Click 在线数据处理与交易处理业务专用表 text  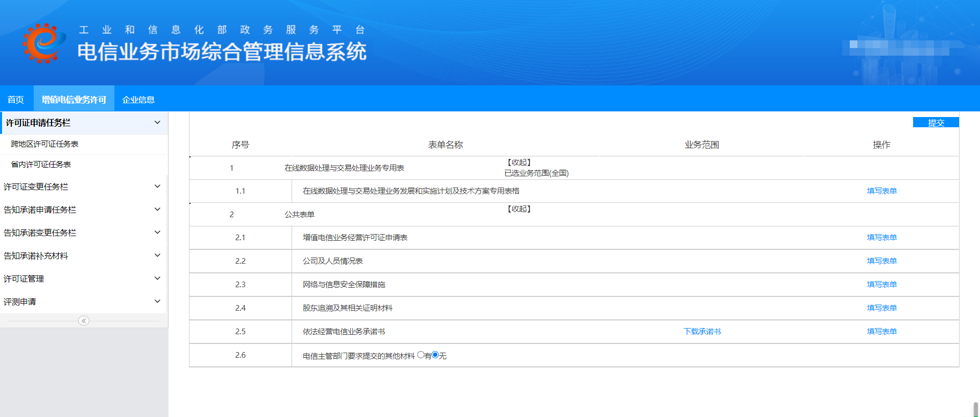pos(344,168)
